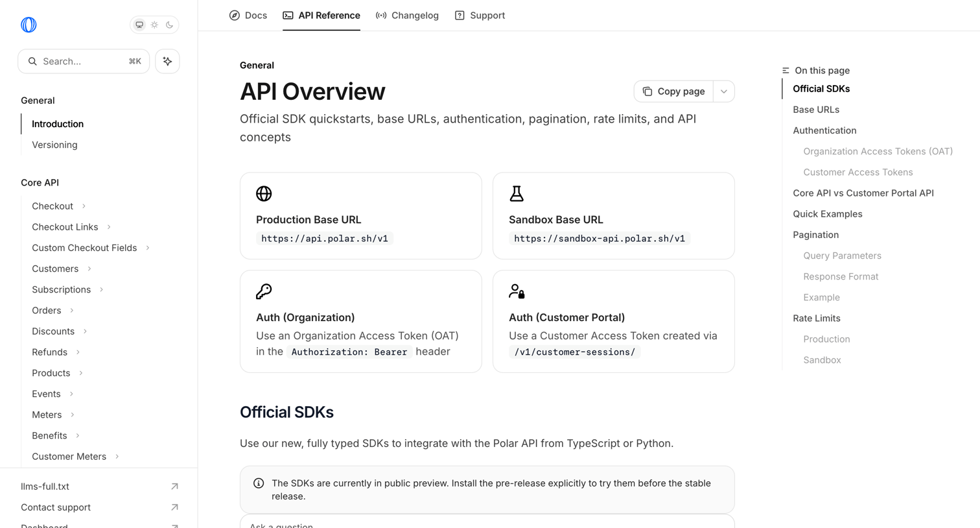The image size is (980, 528).
Task: Jump to Query Parameters outline link
Action: pyautogui.click(x=842, y=256)
